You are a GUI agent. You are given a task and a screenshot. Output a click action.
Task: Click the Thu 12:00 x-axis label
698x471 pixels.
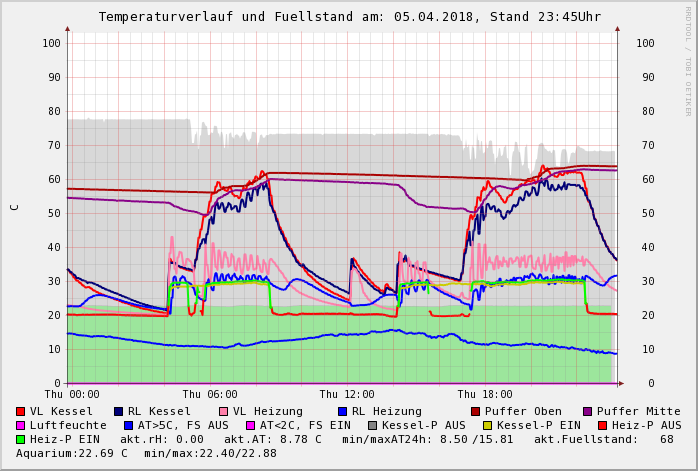coord(347,395)
